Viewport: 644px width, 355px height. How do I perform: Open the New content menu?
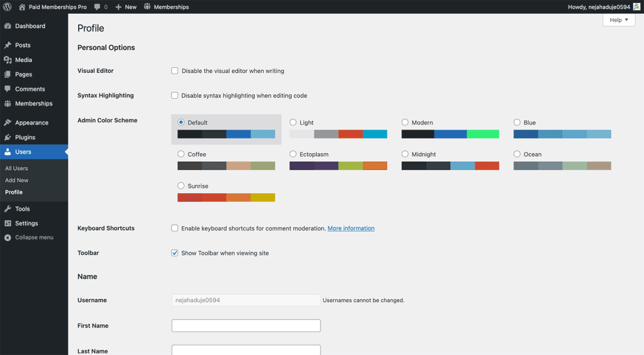pos(125,7)
